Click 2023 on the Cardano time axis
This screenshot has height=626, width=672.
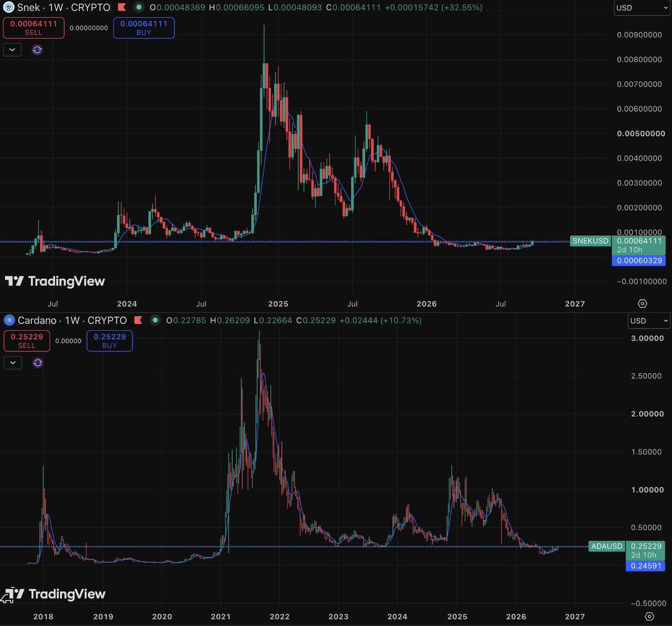(x=338, y=616)
